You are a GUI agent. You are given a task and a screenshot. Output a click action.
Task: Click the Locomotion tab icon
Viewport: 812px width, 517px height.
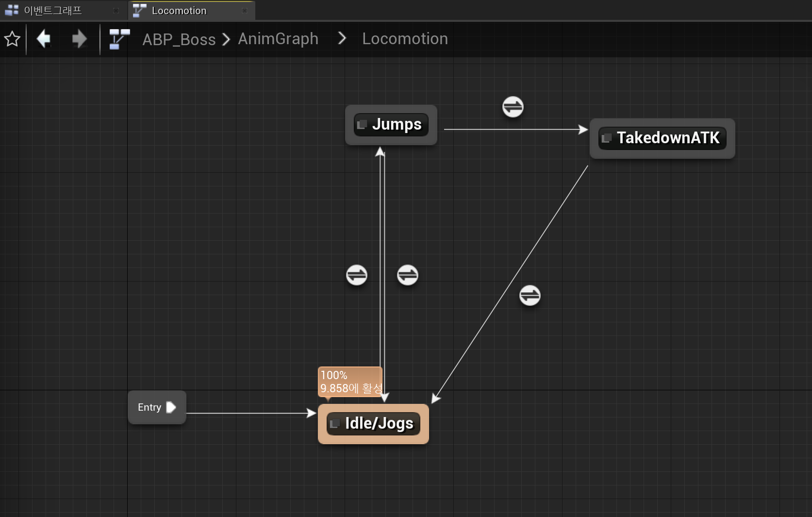139,10
